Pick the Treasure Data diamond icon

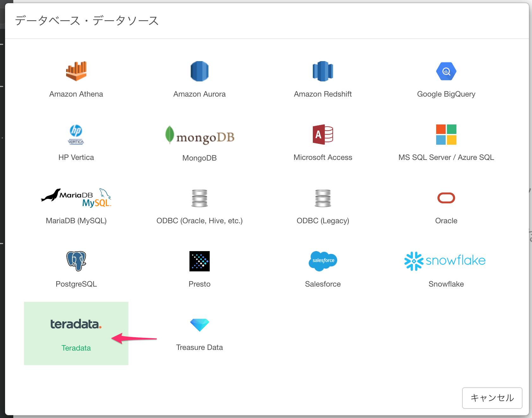(x=200, y=325)
